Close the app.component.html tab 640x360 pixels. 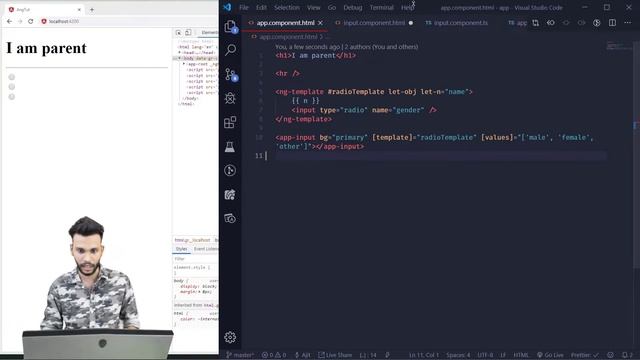click(320, 23)
